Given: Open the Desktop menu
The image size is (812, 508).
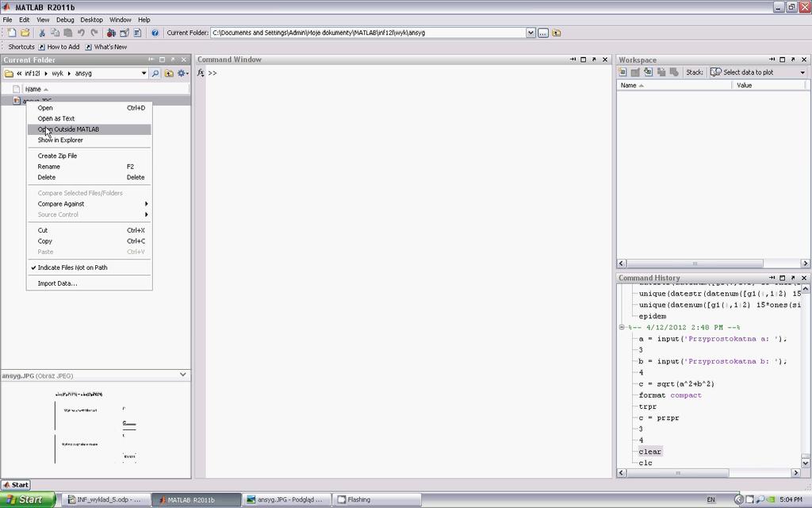Looking at the screenshot, I should [92, 20].
